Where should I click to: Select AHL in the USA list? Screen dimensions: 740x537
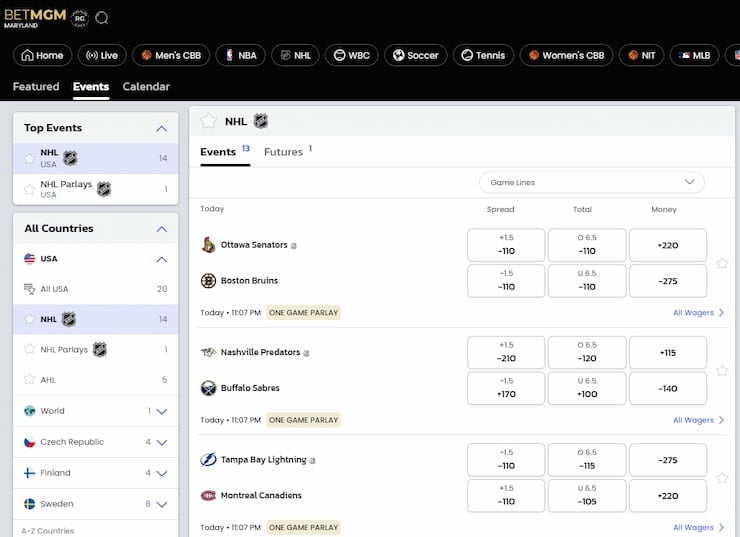pos(48,380)
